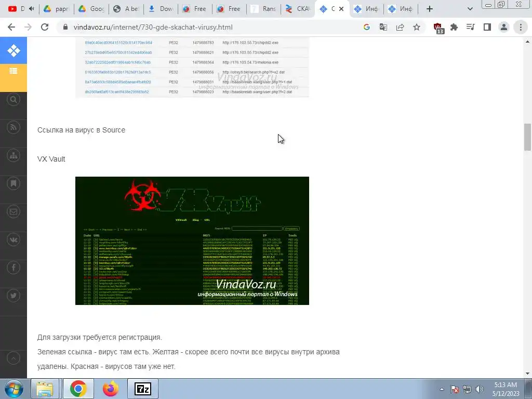
Task: Open the Windows Start button
Action: (x=14, y=389)
